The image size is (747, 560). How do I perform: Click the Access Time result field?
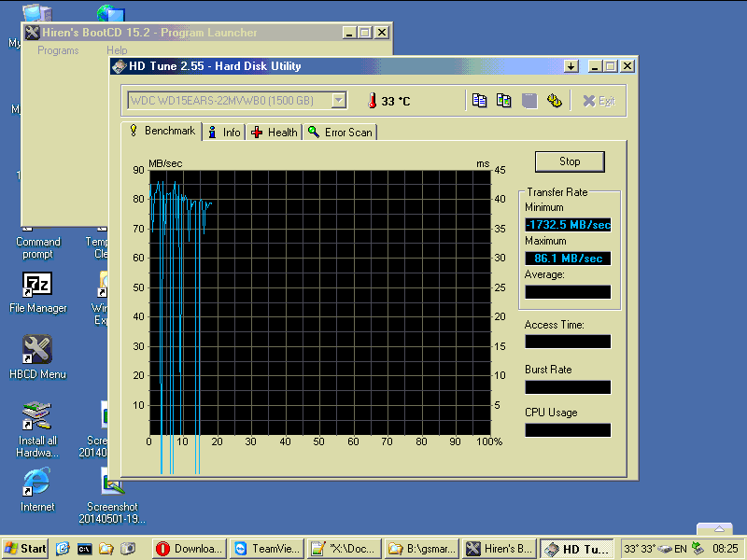(568, 342)
